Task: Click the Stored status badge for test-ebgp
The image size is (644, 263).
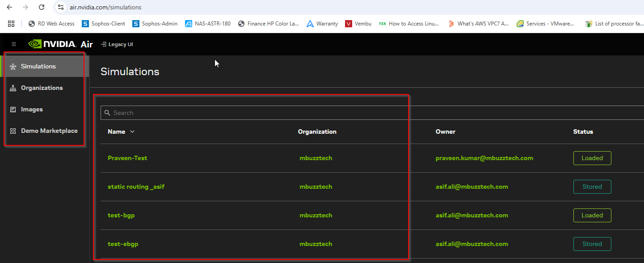Action: click(592, 244)
